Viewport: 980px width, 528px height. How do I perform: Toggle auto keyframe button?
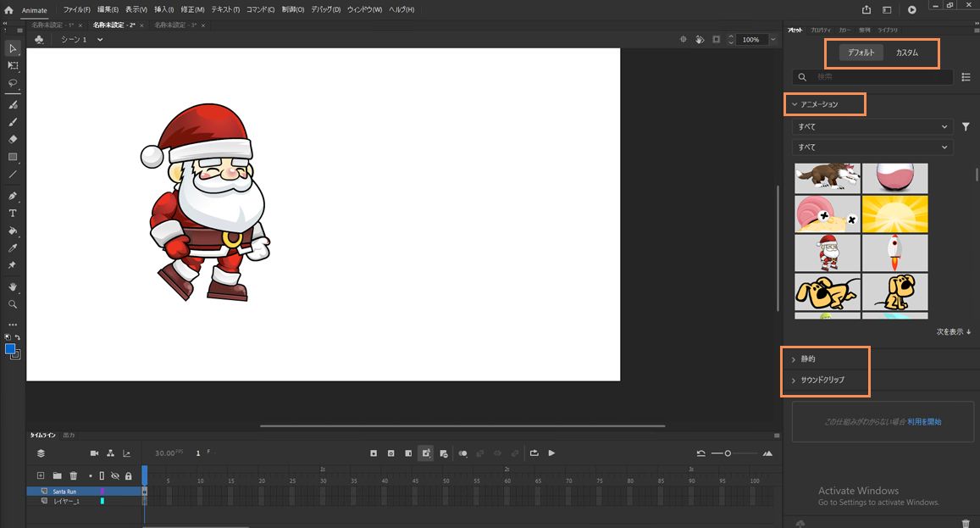pos(425,453)
